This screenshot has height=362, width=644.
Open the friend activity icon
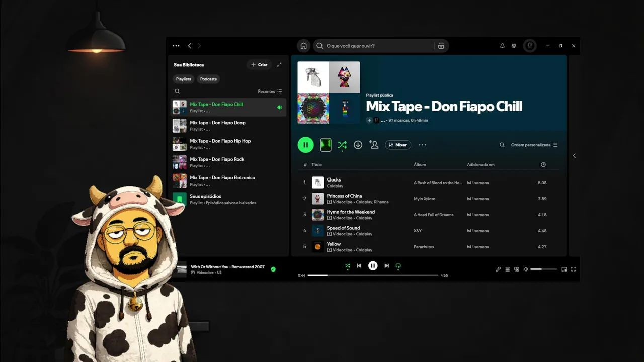tap(514, 46)
